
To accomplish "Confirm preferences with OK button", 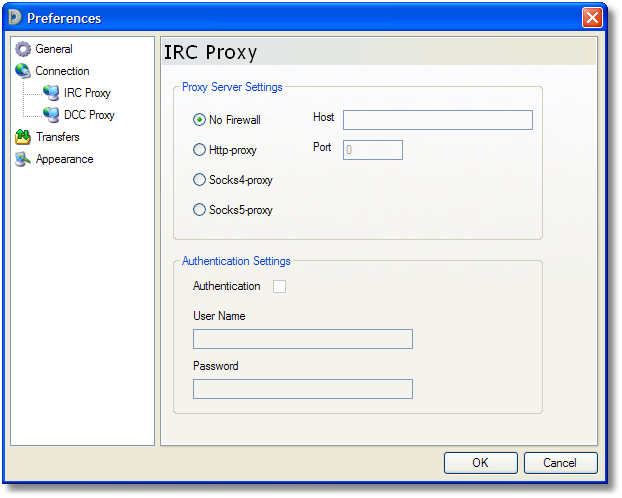I will tap(481, 463).
